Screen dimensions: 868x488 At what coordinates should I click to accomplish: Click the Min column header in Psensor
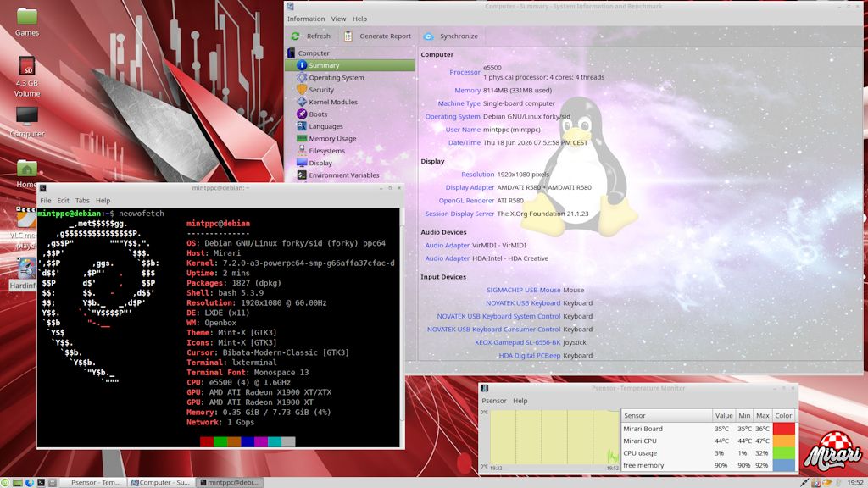(x=744, y=415)
